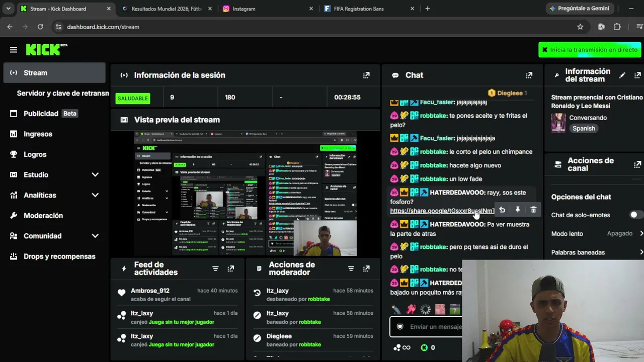Select Stream in the sidebar
Image resolution: width=644 pixels, height=362 pixels.
pyautogui.click(x=54, y=73)
